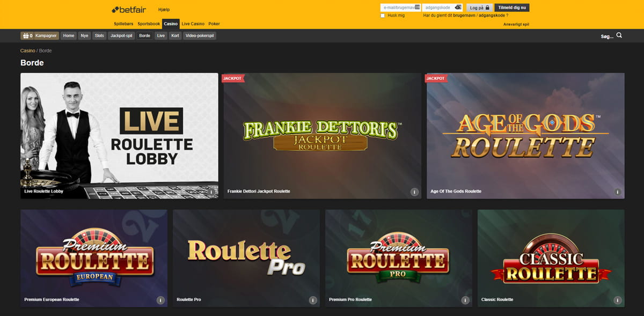Open the Kampagner menu item
The image size is (644, 316).
46,36
